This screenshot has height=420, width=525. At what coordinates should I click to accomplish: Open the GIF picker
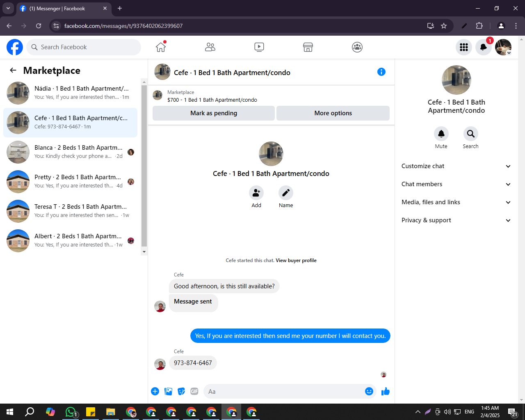click(x=194, y=391)
